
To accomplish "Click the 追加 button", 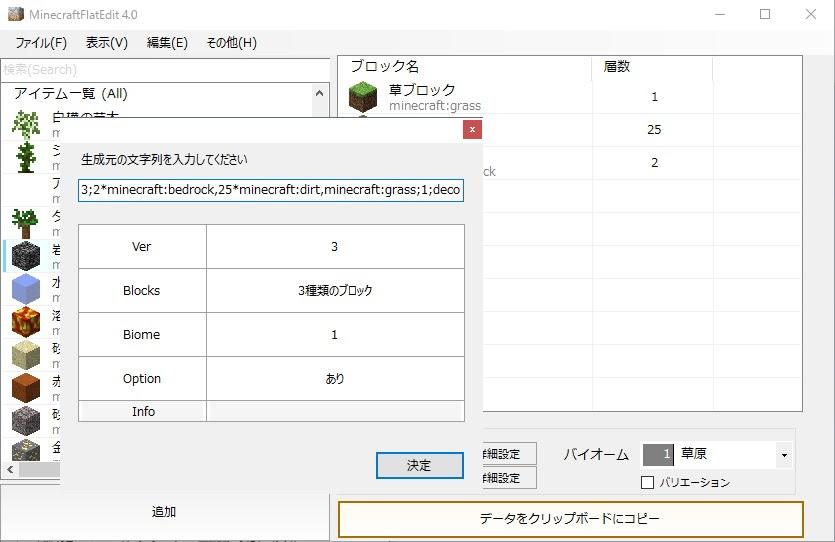I will coord(164,512).
